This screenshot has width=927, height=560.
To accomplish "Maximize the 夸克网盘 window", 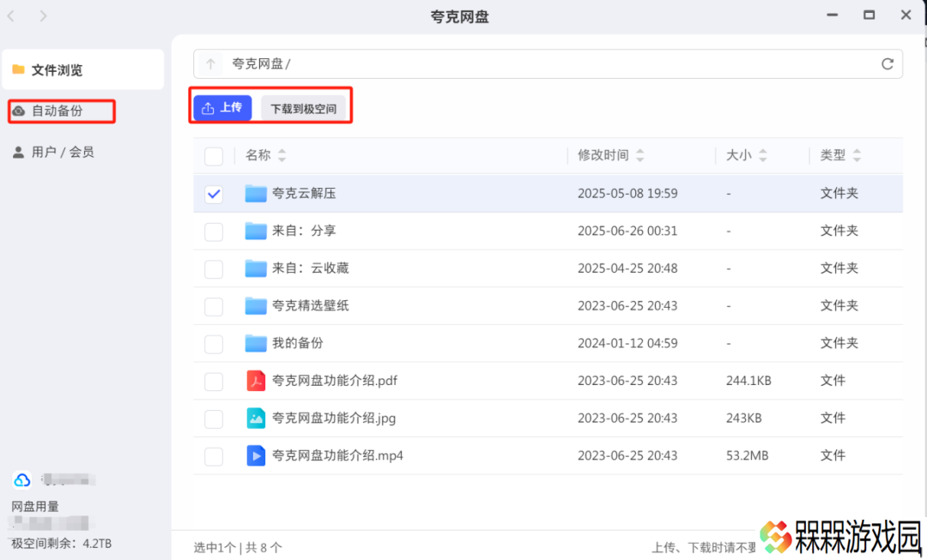I will (x=869, y=15).
